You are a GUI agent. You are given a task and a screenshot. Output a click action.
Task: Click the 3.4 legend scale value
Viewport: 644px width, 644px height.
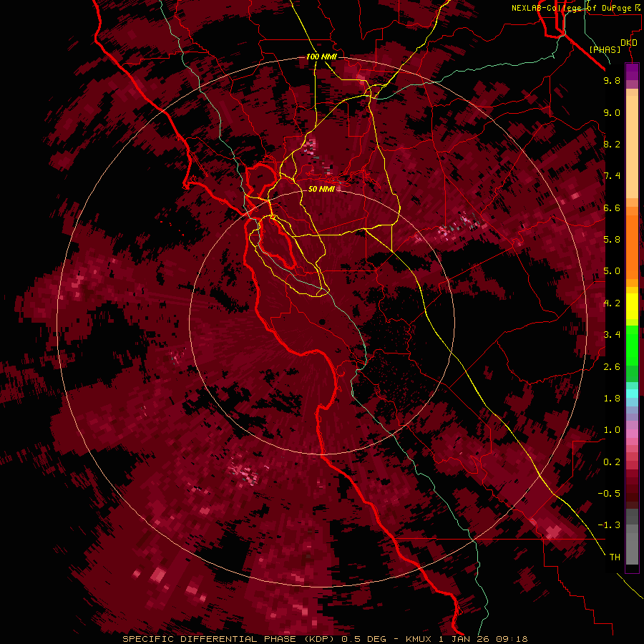(x=612, y=335)
